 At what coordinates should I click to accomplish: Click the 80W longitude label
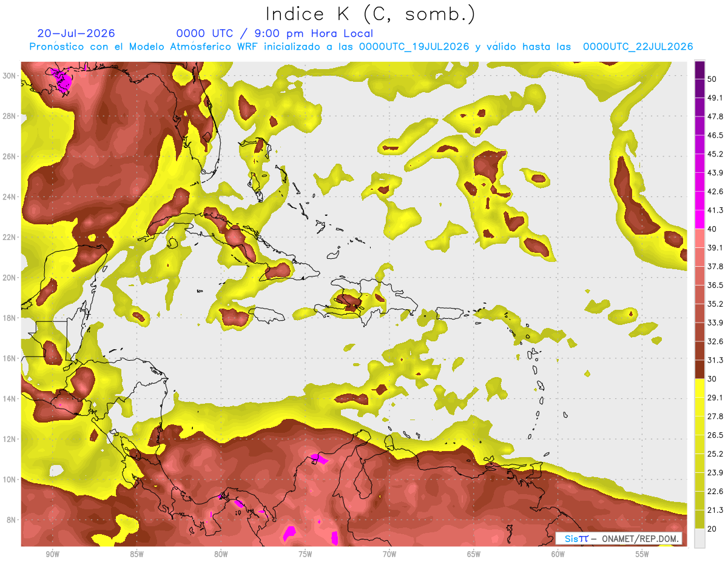coord(221,554)
